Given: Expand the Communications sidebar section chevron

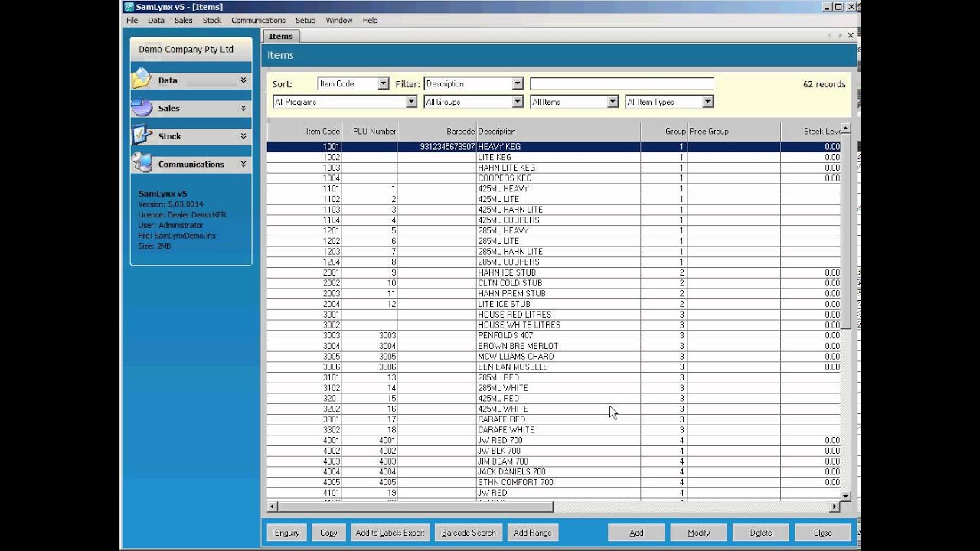Looking at the screenshot, I should coord(243,164).
